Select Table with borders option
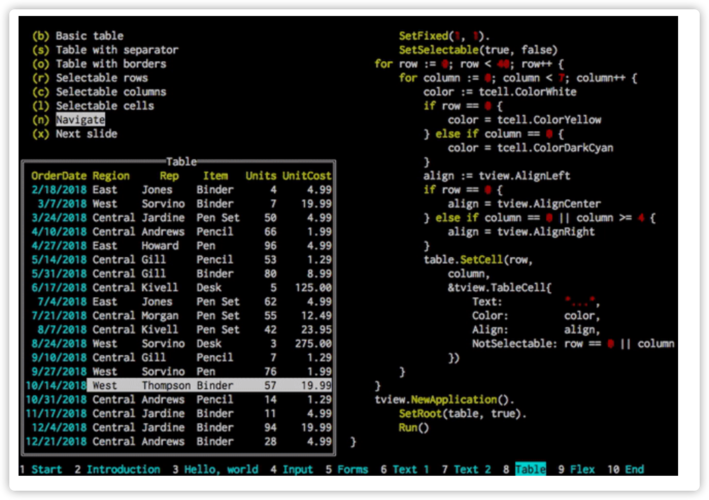The width and height of the screenshot is (709, 500). tap(110, 63)
